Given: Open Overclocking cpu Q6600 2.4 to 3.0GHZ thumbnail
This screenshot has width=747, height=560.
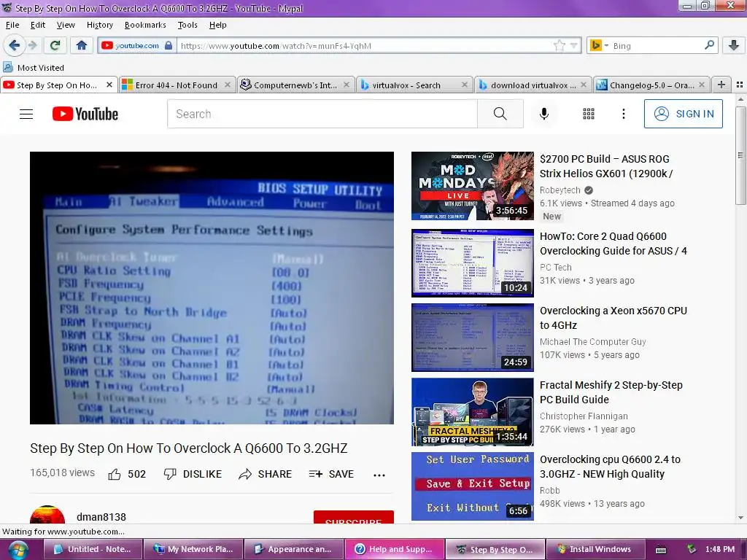Looking at the screenshot, I should (473, 486).
